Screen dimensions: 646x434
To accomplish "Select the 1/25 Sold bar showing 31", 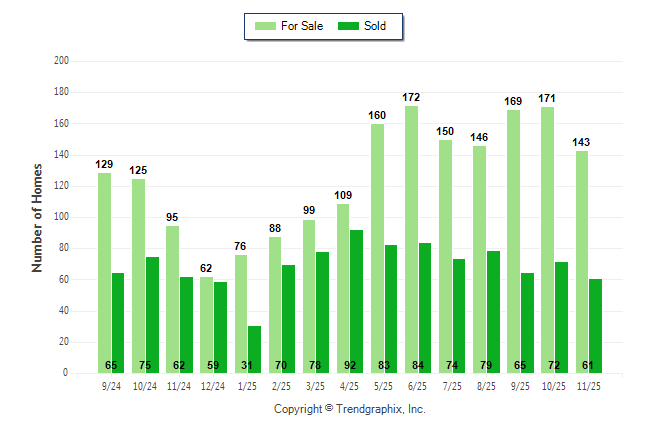I will 254,349.
